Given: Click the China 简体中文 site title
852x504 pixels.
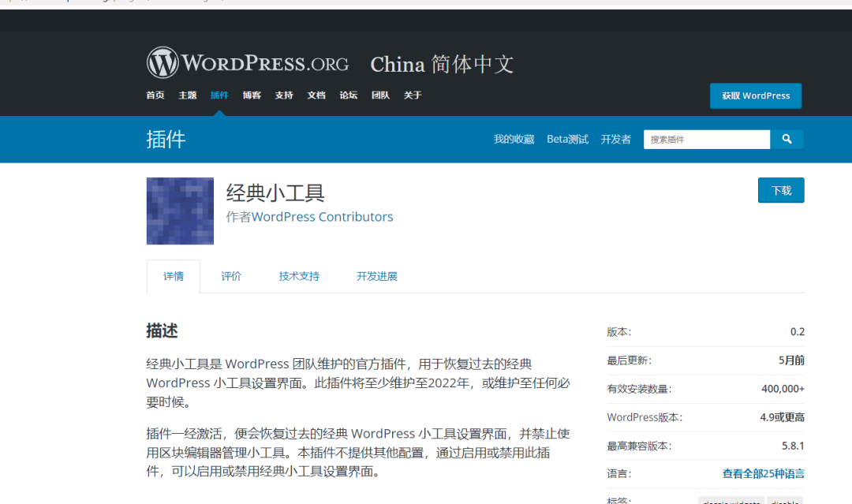Looking at the screenshot, I should [442, 64].
